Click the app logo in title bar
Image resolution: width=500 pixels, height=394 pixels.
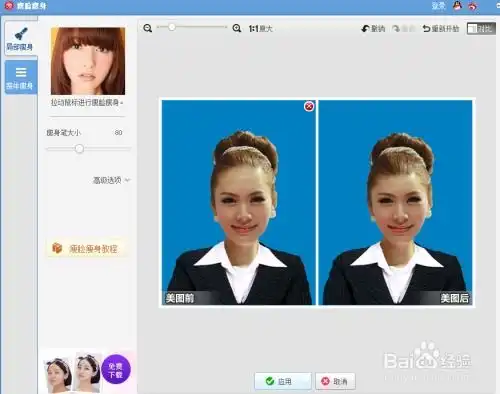[x=9, y=6]
